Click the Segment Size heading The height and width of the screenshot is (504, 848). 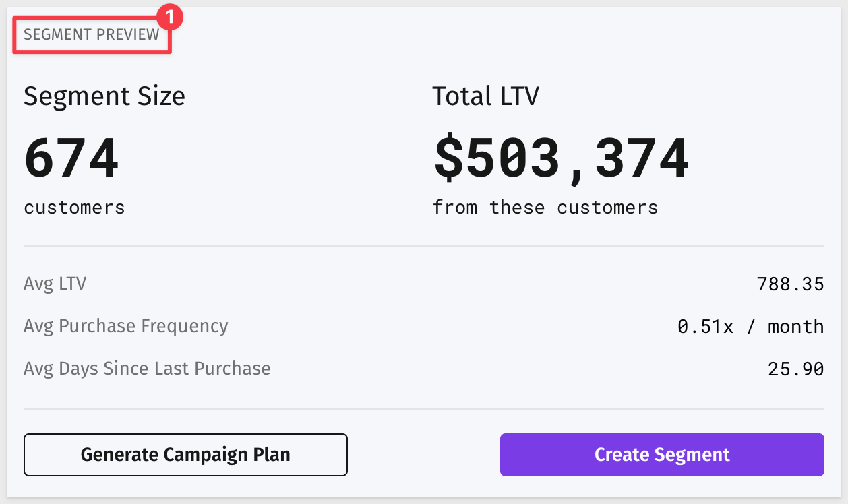click(104, 96)
